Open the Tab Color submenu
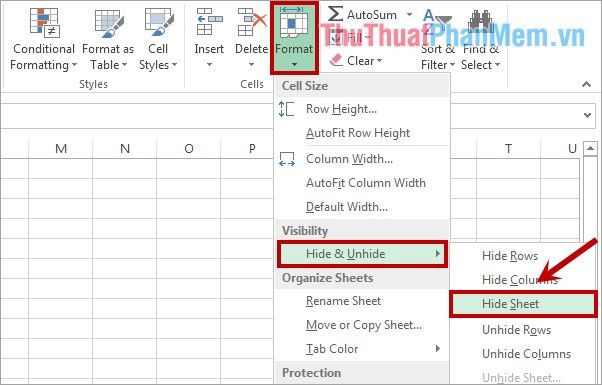 [x=362, y=349]
